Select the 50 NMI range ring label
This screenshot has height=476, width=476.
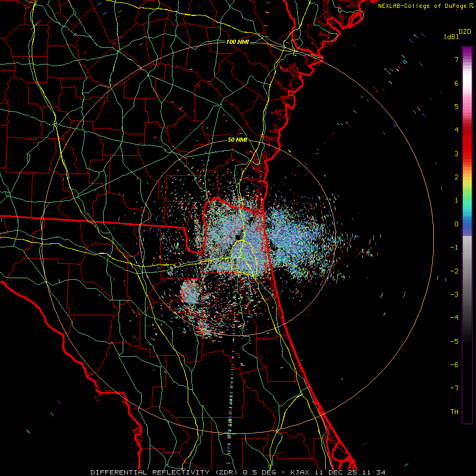[237, 140]
